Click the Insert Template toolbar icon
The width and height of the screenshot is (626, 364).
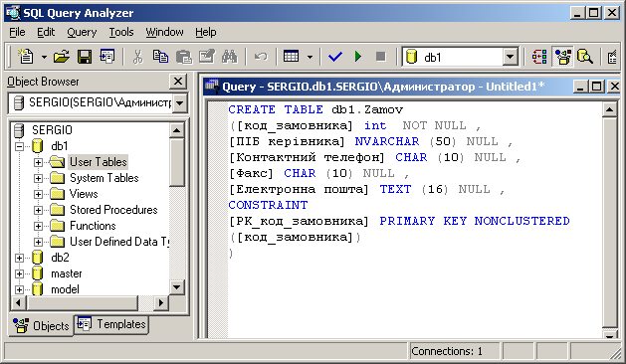[x=107, y=57]
